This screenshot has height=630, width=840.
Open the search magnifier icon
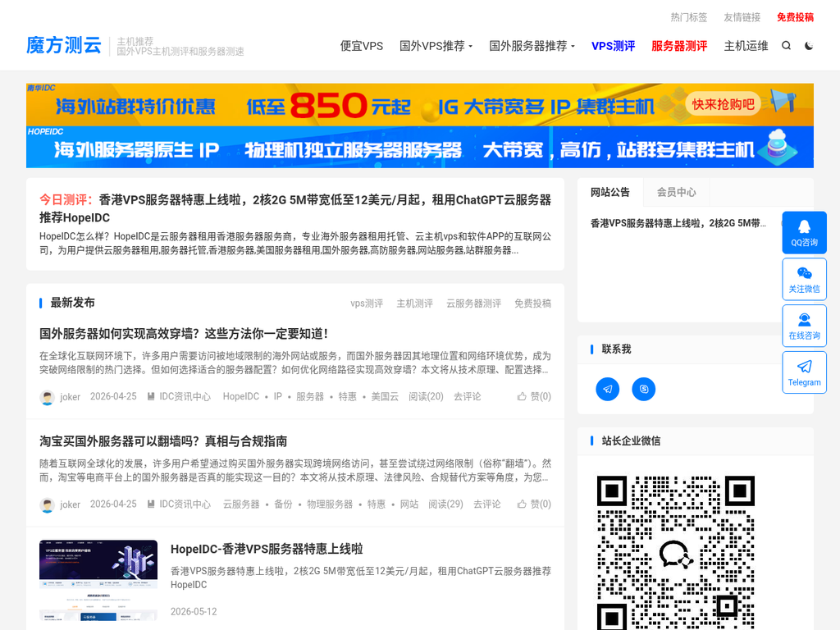[786, 46]
